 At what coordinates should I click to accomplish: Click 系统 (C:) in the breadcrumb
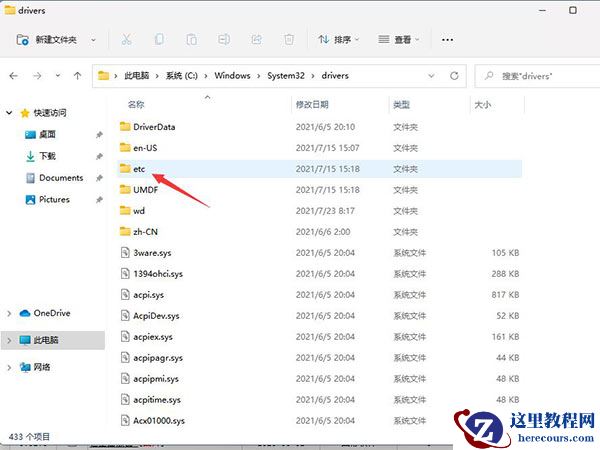[181, 76]
